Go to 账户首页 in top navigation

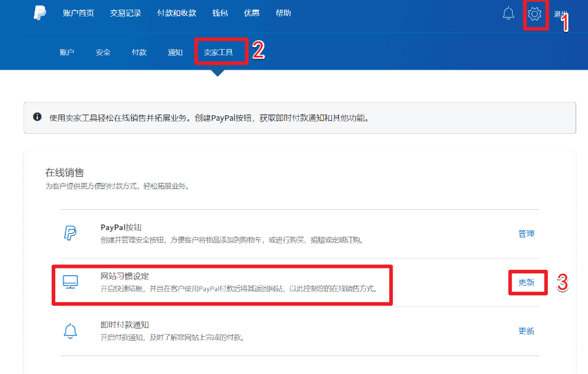(x=79, y=13)
